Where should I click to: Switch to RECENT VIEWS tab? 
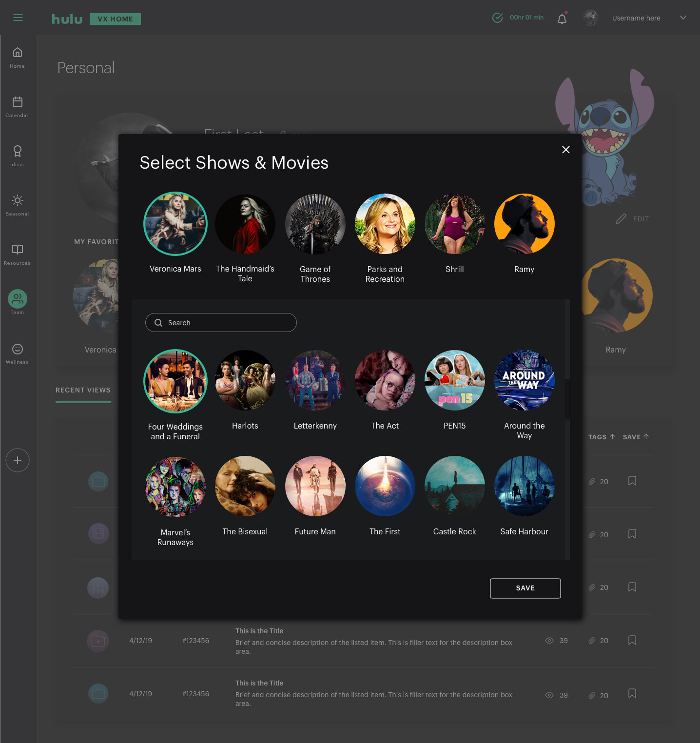(83, 391)
